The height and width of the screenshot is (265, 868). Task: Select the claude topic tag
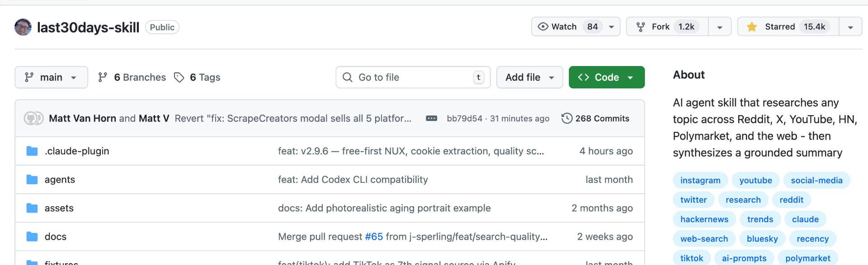805,219
